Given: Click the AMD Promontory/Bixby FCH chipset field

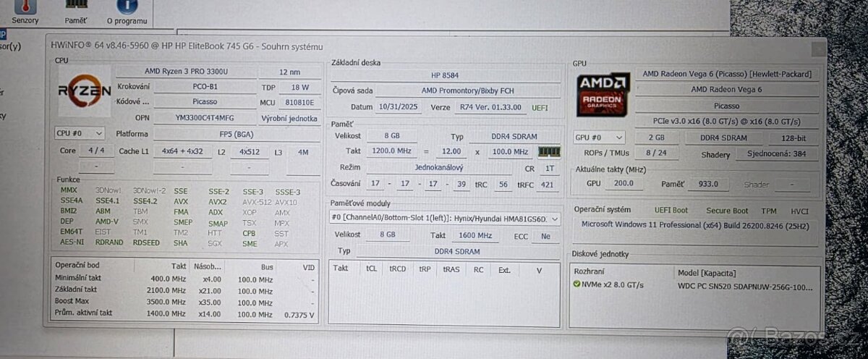Looking at the screenshot, I should (x=469, y=90).
